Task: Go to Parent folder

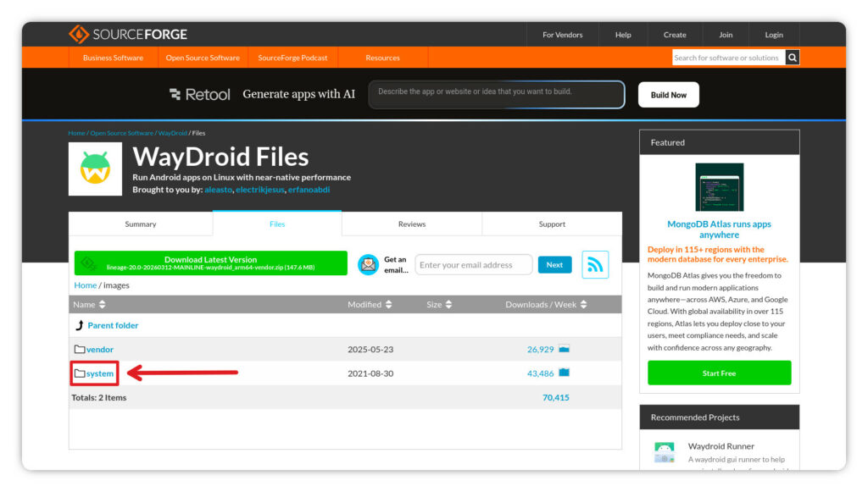Action: 113,325
